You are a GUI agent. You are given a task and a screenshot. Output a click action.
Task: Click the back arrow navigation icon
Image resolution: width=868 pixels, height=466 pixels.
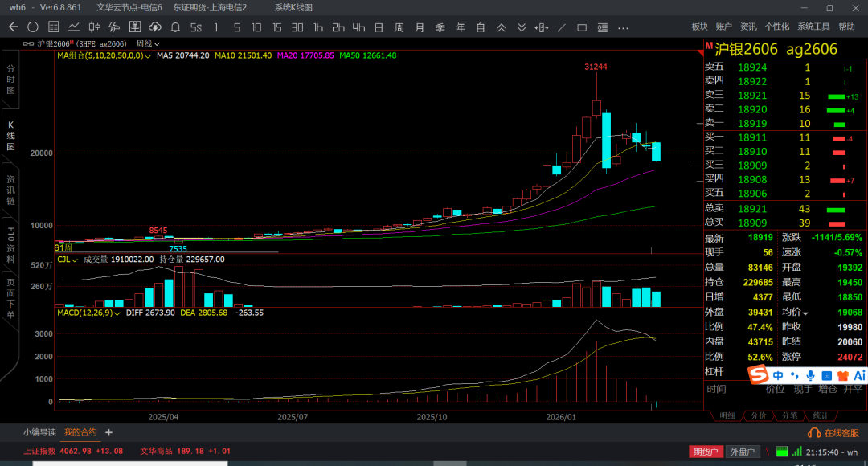(13, 27)
